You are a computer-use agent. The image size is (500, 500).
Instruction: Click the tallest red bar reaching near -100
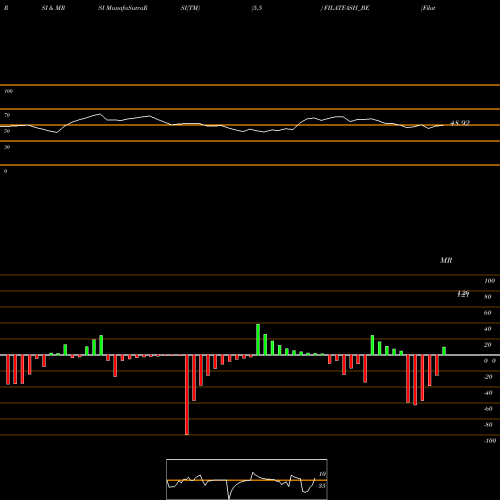pyautogui.click(x=187, y=395)
